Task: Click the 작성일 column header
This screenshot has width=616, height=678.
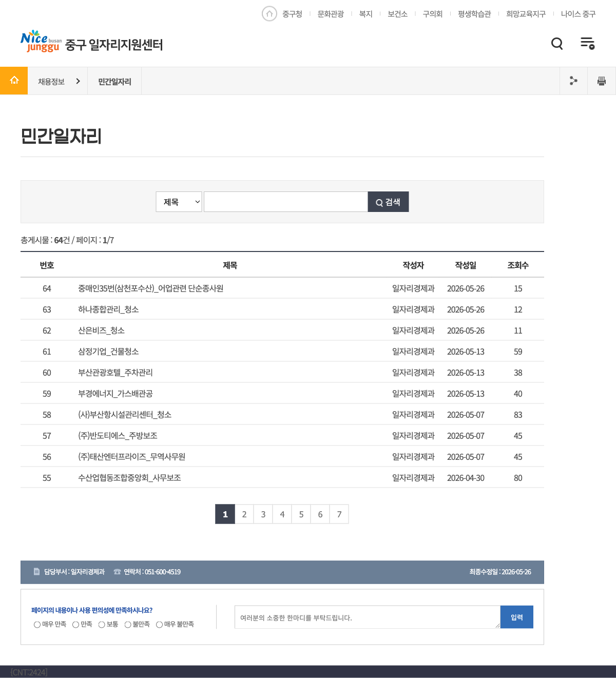Action: click(x=466, y=265)
